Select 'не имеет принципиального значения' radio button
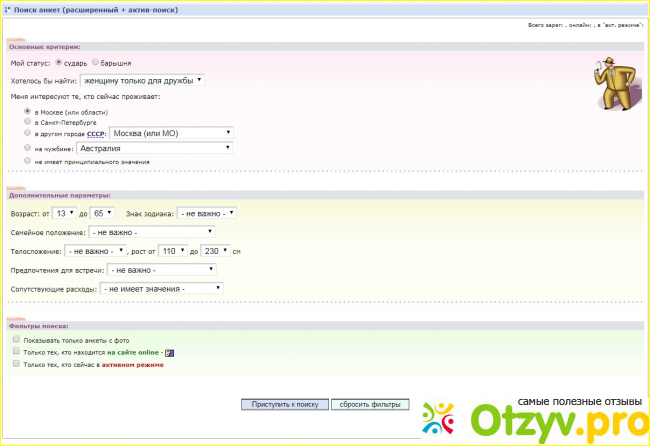This screenshot has height=446, width=650. (x=27, y=160)
